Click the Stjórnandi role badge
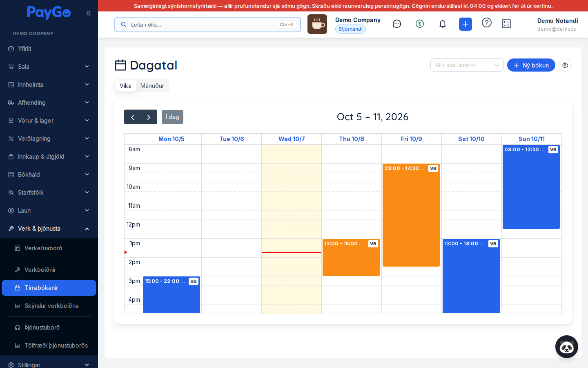588x368 pixels. click(350, 29)
